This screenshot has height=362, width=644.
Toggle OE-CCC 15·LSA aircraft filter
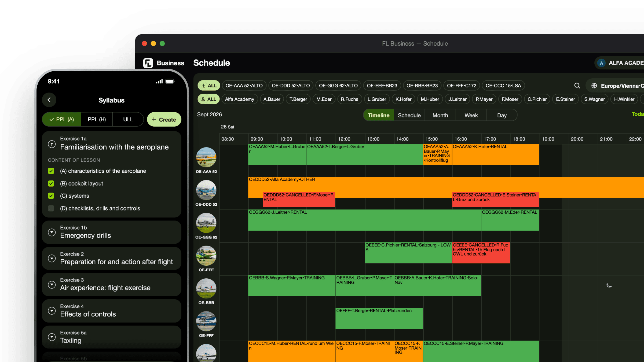pos(503,86)
